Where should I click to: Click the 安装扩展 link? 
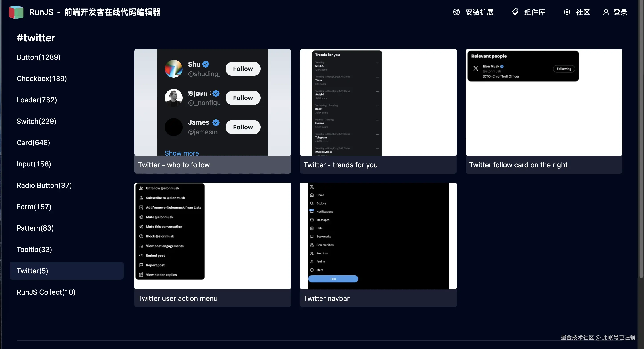tap(479, 12)
